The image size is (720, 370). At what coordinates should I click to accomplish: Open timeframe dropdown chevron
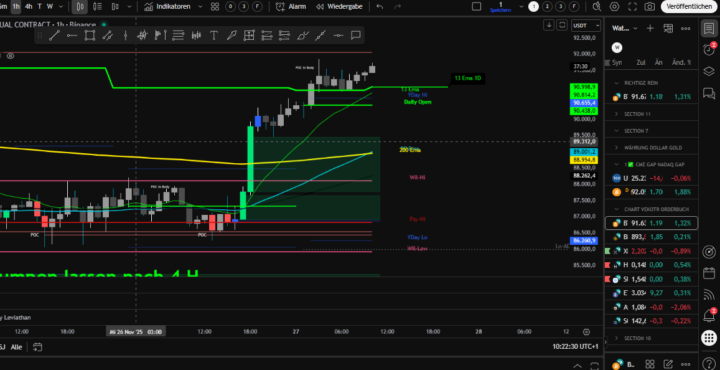click(x=61, y=6)
